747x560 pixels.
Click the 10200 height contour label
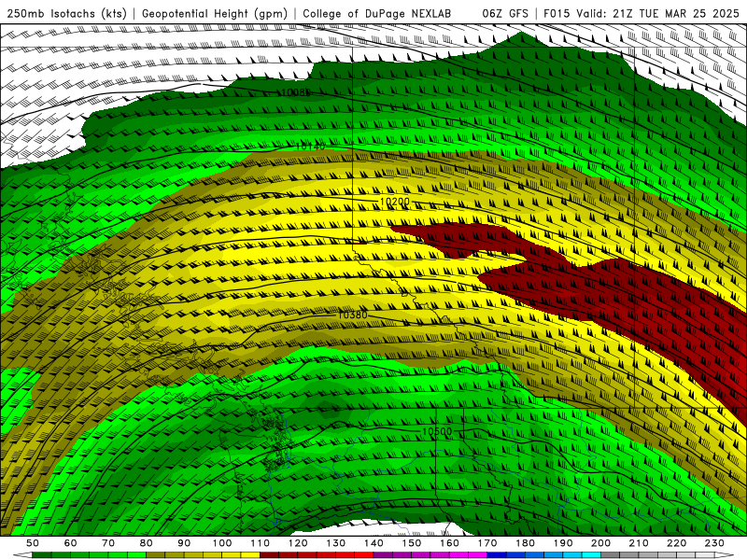394,202
